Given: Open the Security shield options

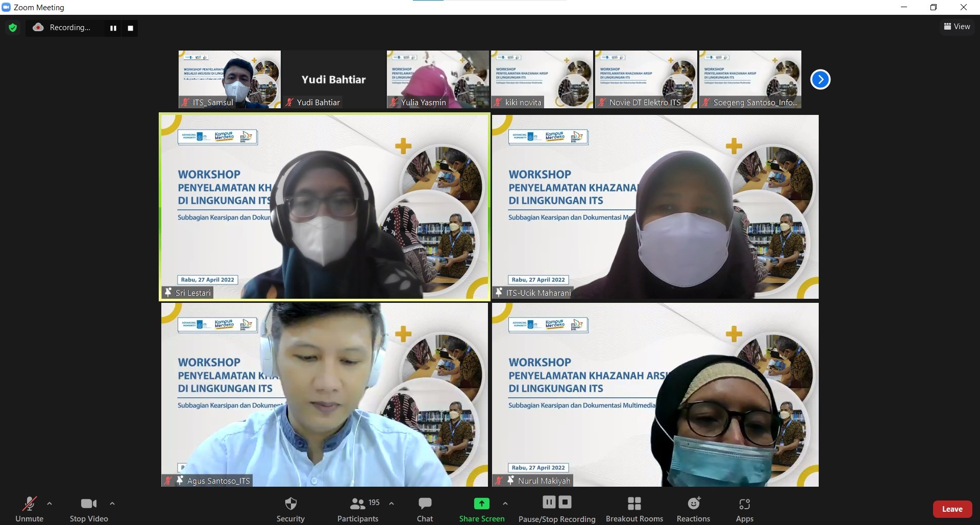Looking at the screenshot, I should click(290, 509).
